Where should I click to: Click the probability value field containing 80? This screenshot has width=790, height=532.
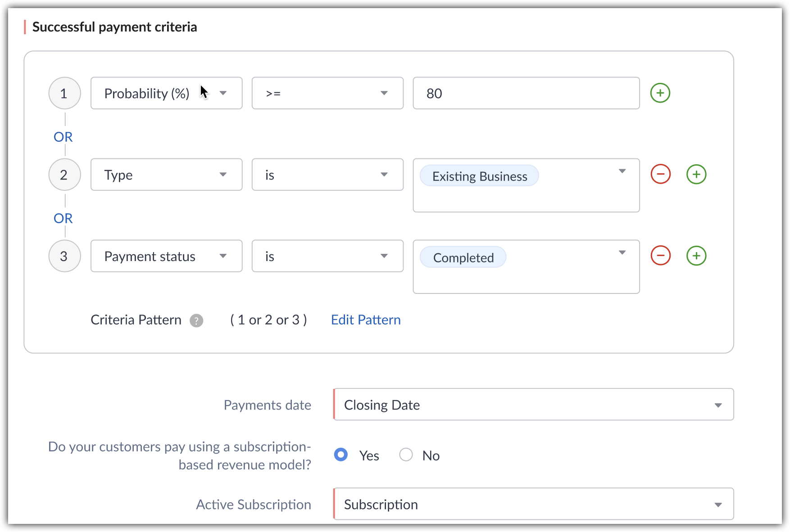tap(526, 93)
